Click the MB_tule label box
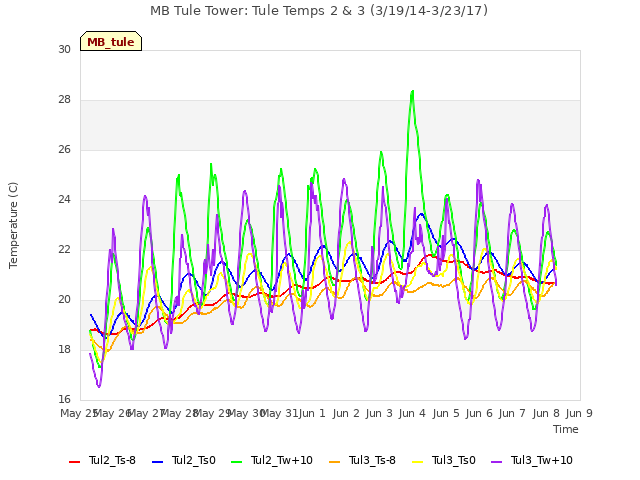The height and width of the screenshot is (480, 640). (x=111, y=41)
